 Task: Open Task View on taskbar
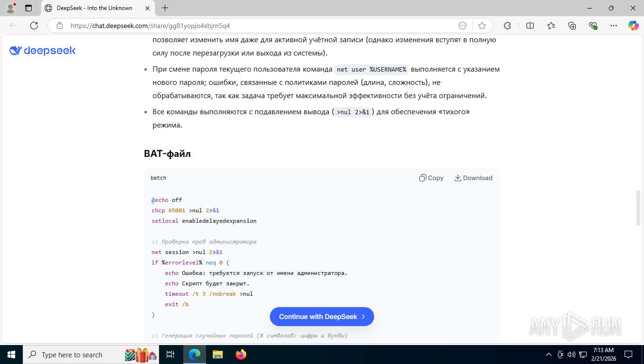[x=170, y=355]
